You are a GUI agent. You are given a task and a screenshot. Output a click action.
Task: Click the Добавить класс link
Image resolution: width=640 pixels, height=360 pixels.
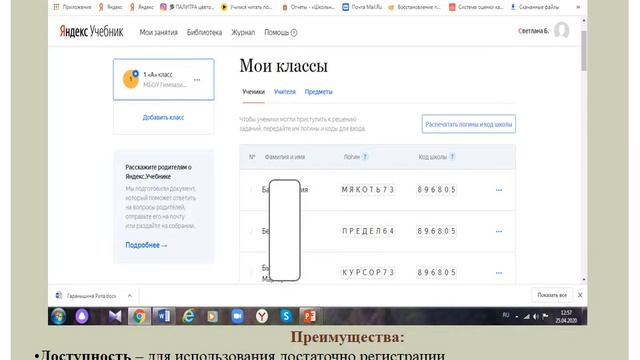[163, 118]
